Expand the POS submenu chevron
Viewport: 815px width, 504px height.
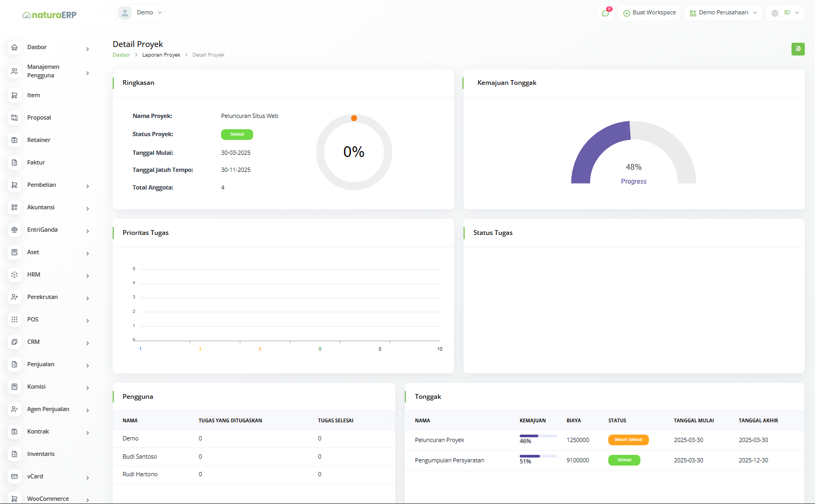coord(88,321)
